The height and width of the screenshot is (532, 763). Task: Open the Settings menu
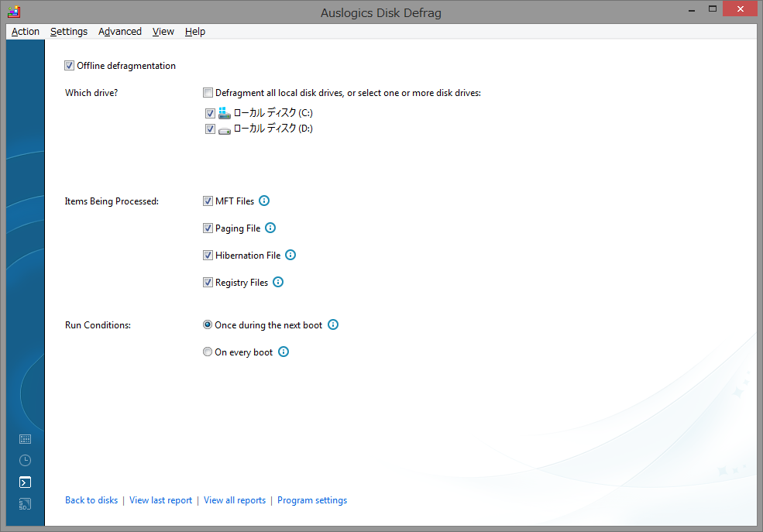point(69,32)
